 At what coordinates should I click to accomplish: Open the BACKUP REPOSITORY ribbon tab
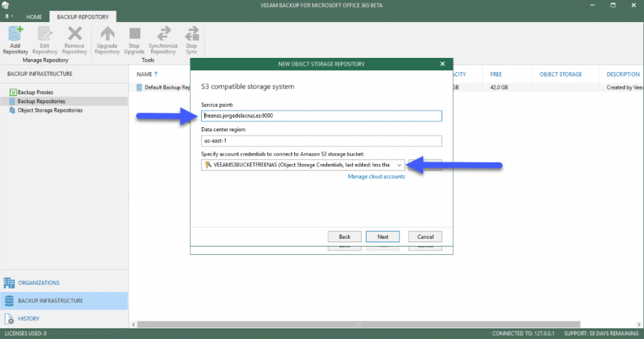click(x=82, y=17)
